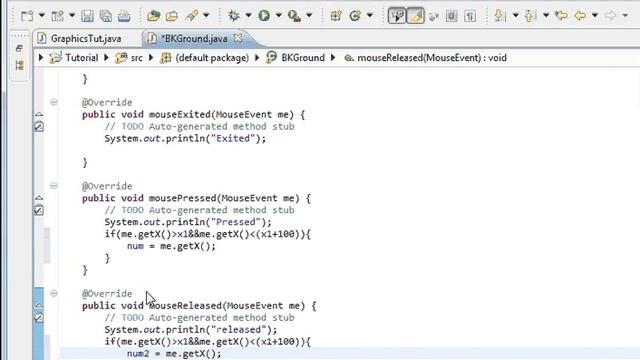Click the Back navigation yellow arrow
The width and height of the screenshot is (640, 360).
[580, 16]
